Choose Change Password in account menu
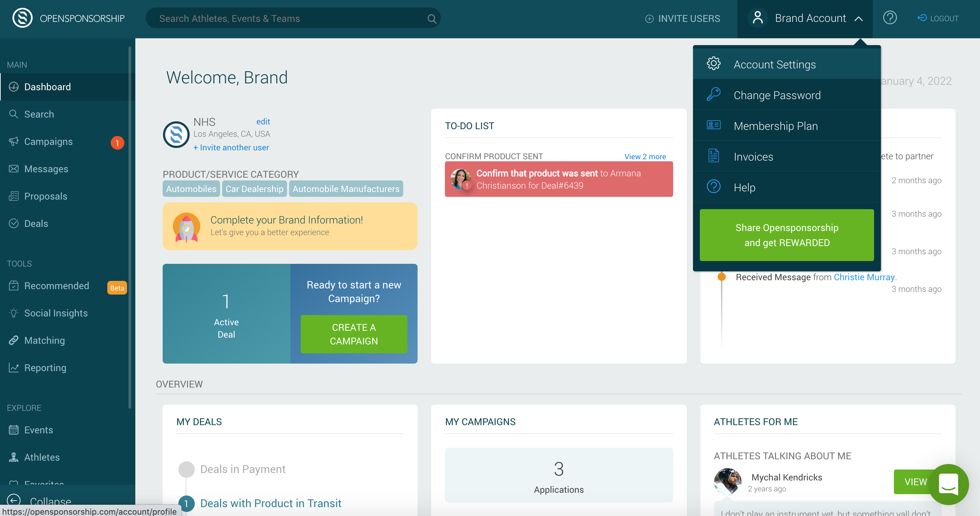980x516 pixels. click(x=776, y=95)
